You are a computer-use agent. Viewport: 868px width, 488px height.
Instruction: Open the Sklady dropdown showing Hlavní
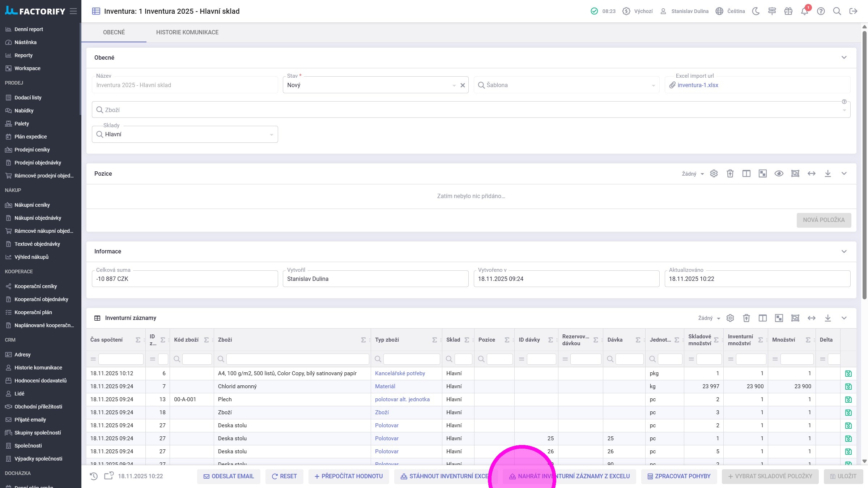tap(184, 134)
